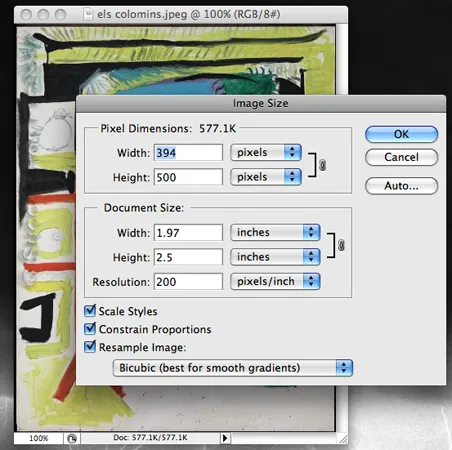Click the document size chain link icon
This screenshot has width=452, height=450.
(341, 245)
